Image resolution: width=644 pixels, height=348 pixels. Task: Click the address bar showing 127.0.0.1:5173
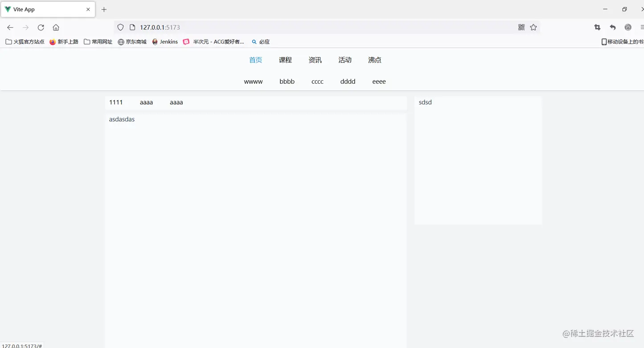326,27
